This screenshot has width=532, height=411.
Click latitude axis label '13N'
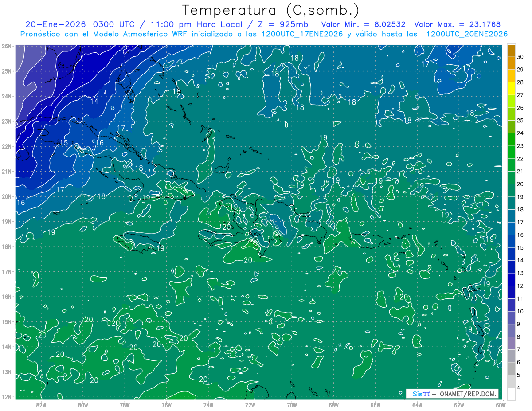[x=6, y=372]
